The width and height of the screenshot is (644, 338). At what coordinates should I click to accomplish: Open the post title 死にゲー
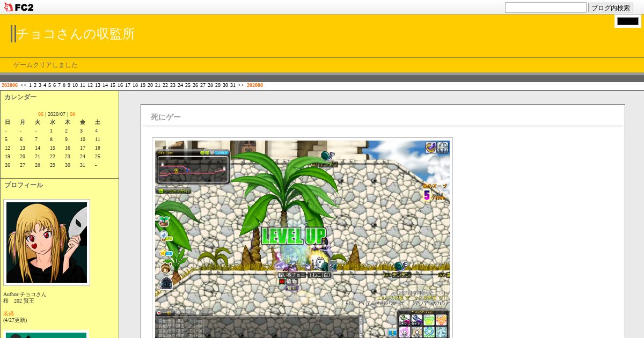click(166, 117)
